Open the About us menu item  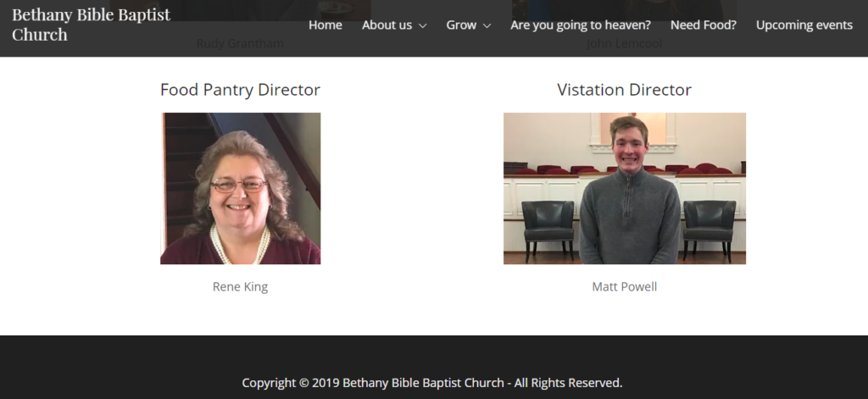tap(387, 25)
